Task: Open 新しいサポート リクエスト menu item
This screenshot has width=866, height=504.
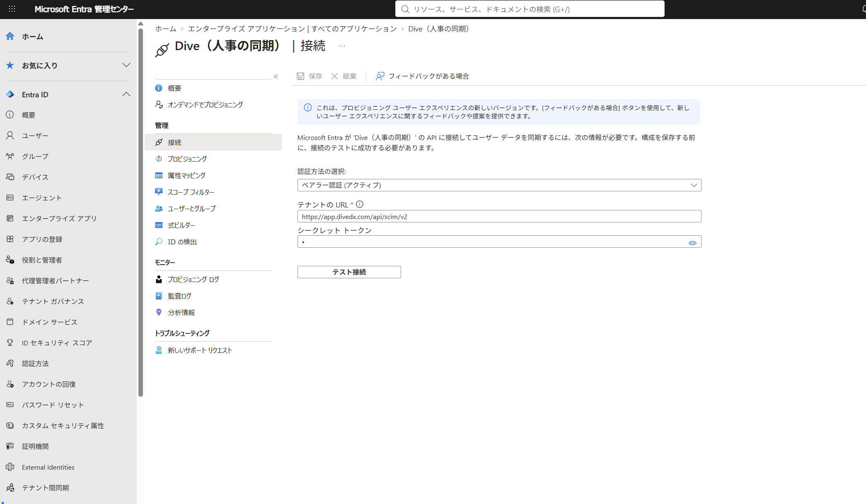Action: [x=200, y=350]
